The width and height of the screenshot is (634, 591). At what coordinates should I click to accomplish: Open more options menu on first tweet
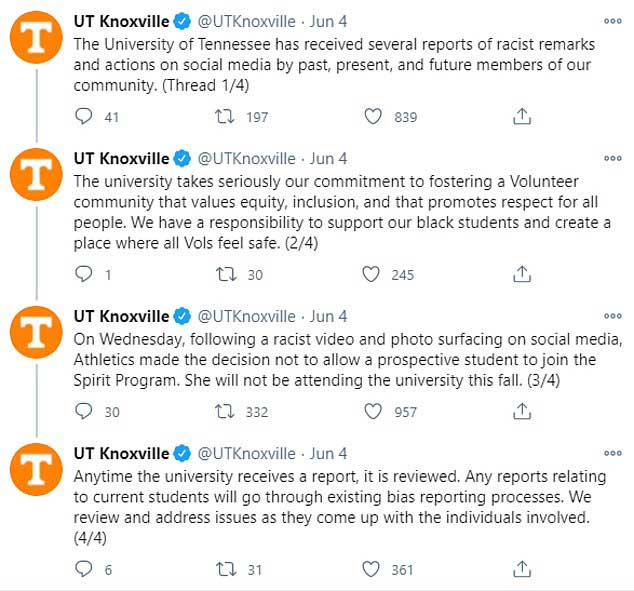[x=613, y=21]
